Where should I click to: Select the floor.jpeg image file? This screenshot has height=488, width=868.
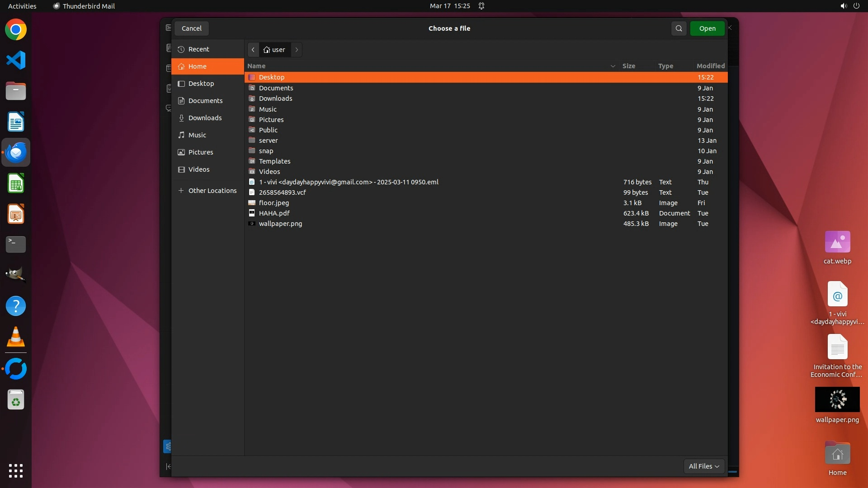[x=274, y=203]
